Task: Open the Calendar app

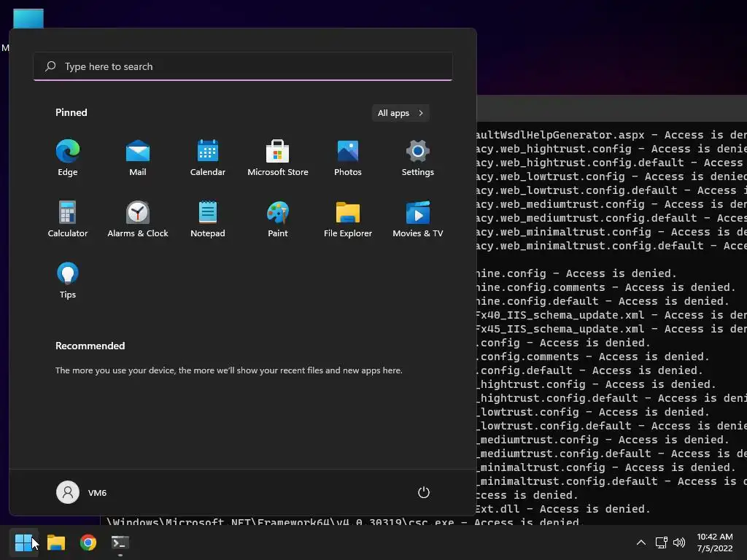Action: click(x=208, y=158)
